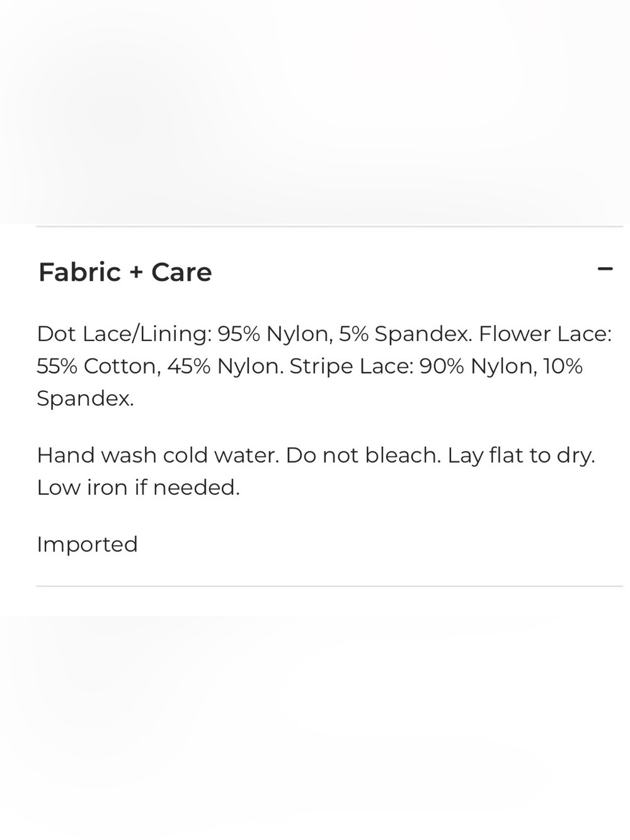Click the blurred area below the section
630x840 pixels.
tap(315, 728)
